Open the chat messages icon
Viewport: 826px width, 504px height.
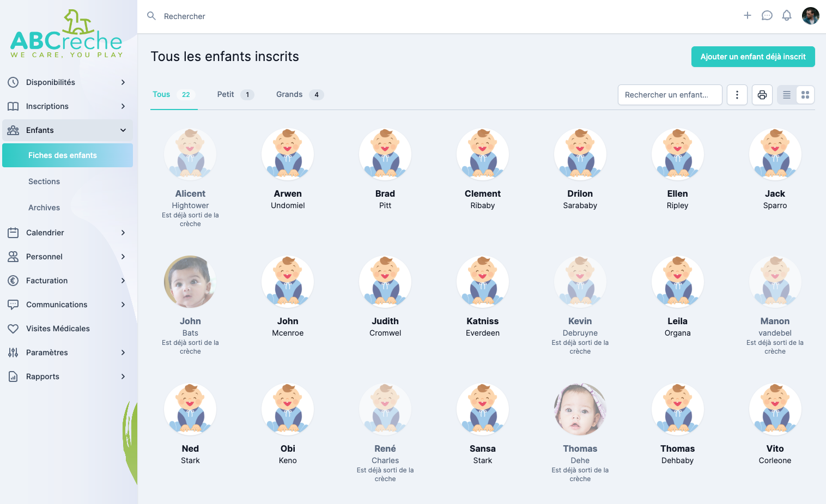pyautogui.click(x=767, y=16)
